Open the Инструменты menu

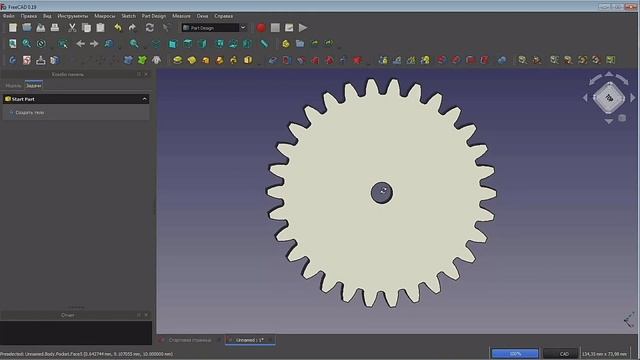click(73, 16)
